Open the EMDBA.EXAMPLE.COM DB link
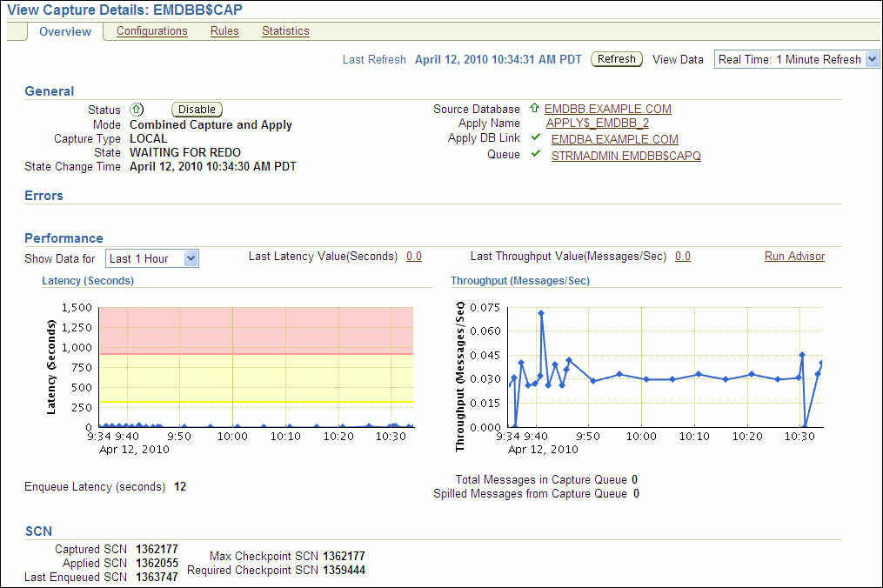883x588 pixels. pyautogui.click(x=614, y=139)
